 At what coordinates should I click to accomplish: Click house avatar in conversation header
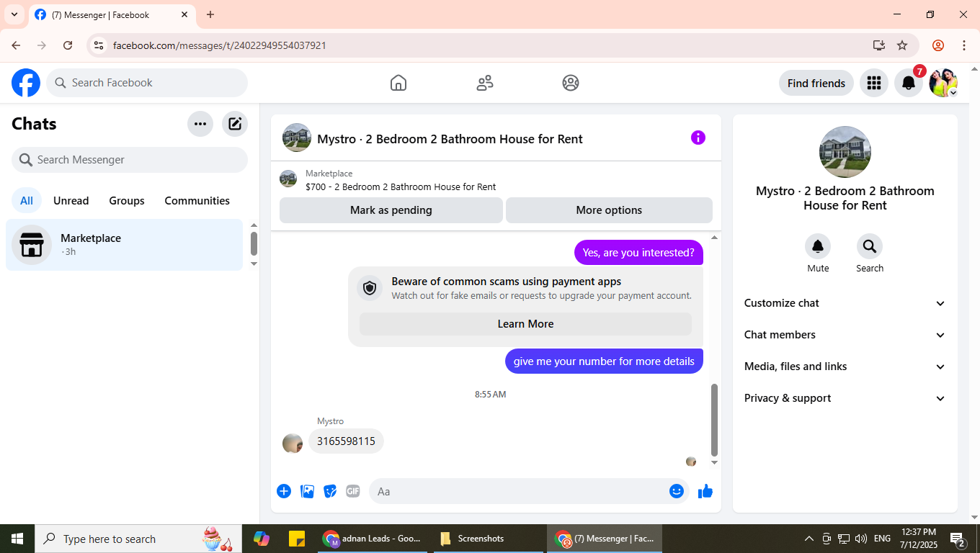(297, 138)
